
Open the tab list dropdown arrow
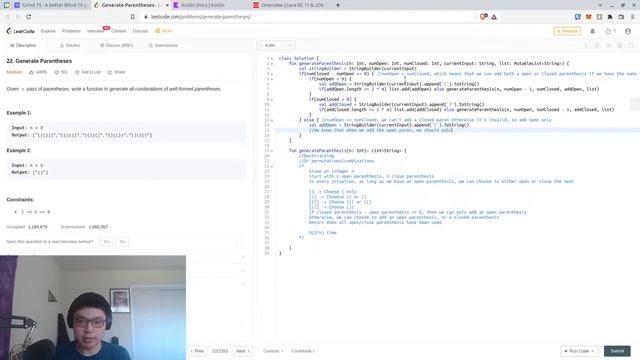click(600, 5)
